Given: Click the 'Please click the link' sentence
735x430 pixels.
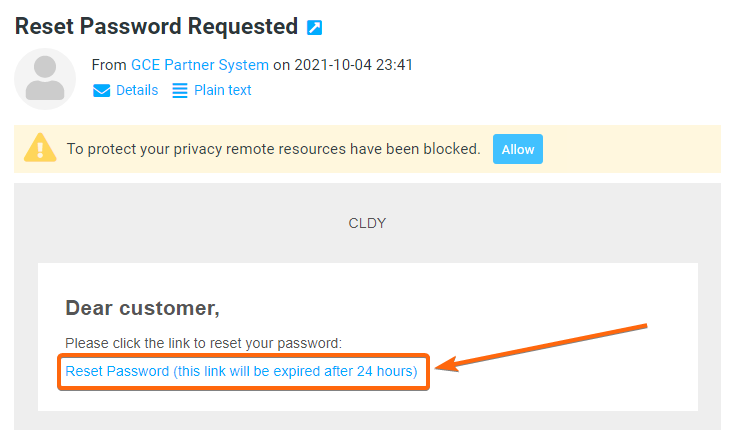Looking at the screenshot, I should tap(203, 343).
